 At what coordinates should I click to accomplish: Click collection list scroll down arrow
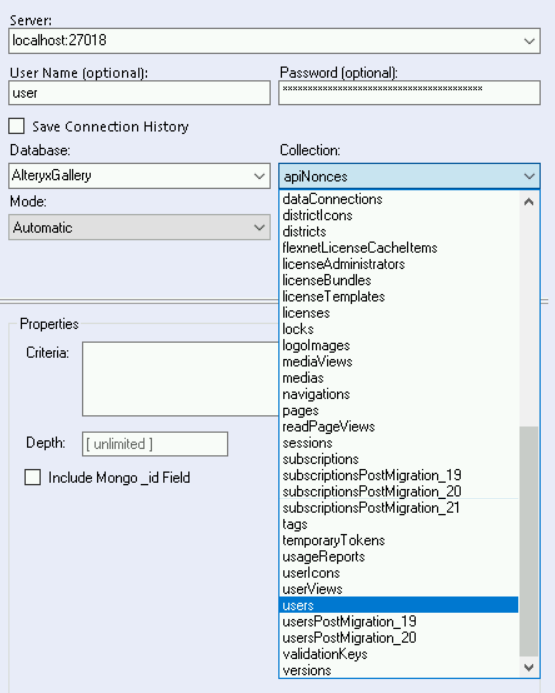click(529, 667)
